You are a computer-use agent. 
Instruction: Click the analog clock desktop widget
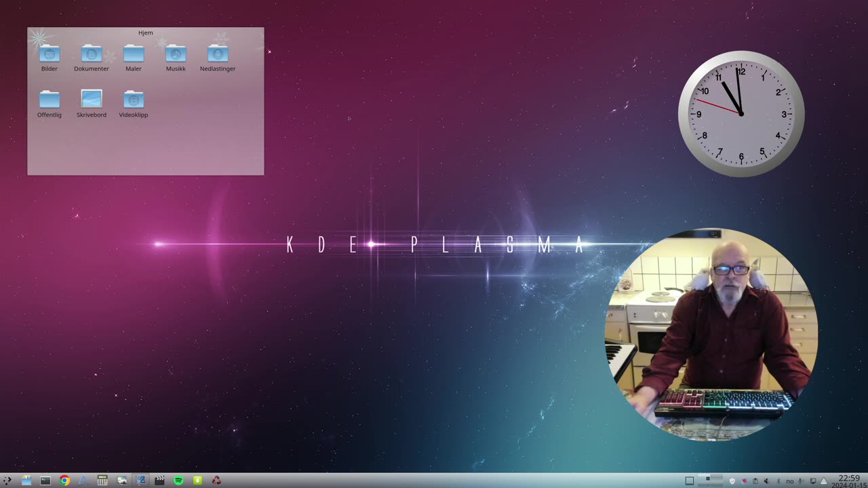pyautogui.click(x=741, y=114)
